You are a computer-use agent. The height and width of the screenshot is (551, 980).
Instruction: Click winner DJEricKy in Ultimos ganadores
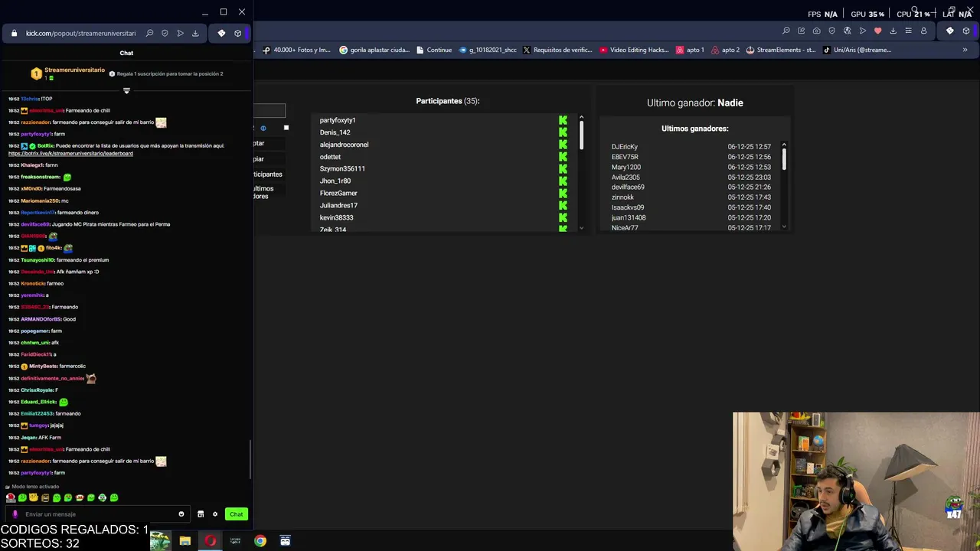[625, 147]
